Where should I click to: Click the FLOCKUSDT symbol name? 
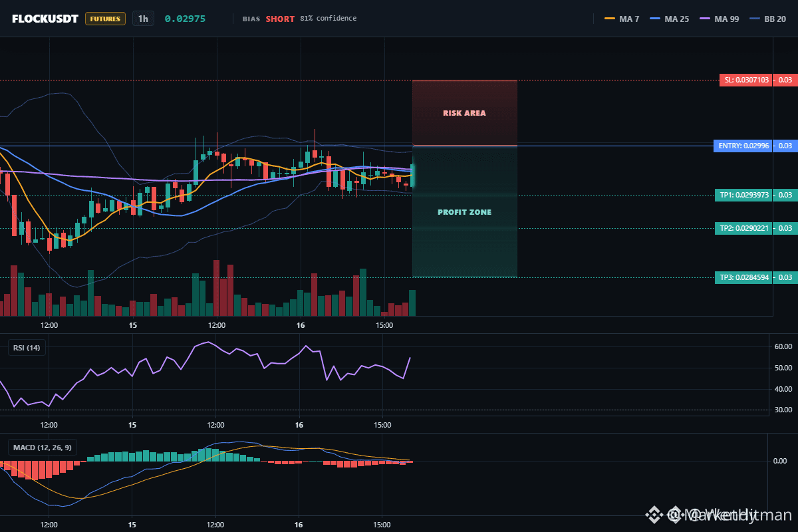[45, 19]
